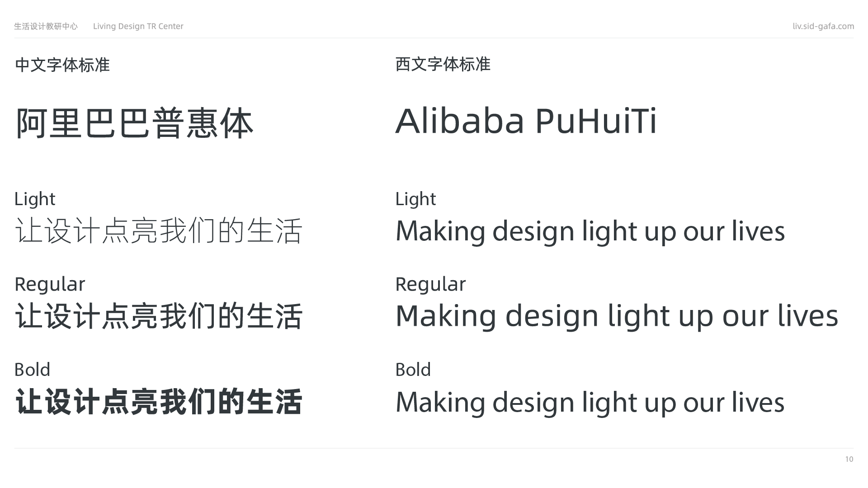Select the large 阿里巴巴普惠体 title
Image resolution: width=868 pixels, height=488 pixels.
click(x=134, y=123)
